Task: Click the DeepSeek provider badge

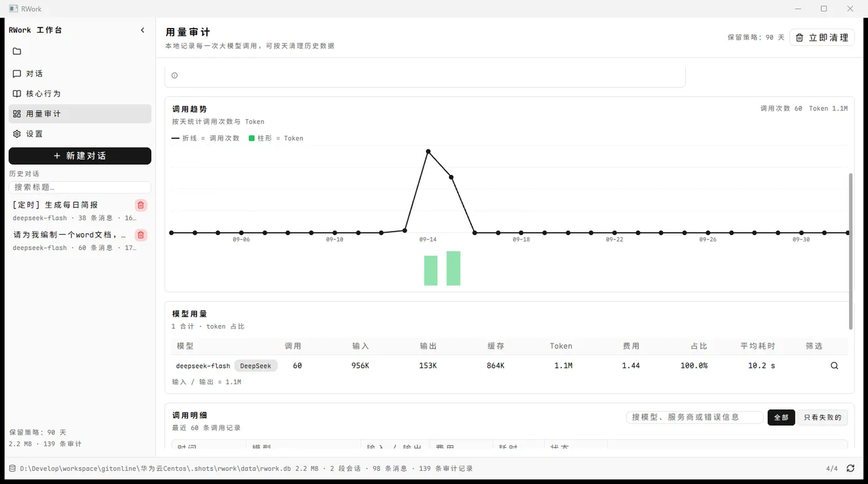Action: click(x=256, y=366)
